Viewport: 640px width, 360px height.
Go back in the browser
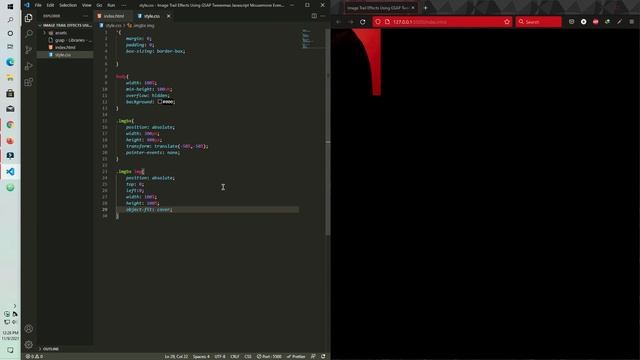coord(338,22)
